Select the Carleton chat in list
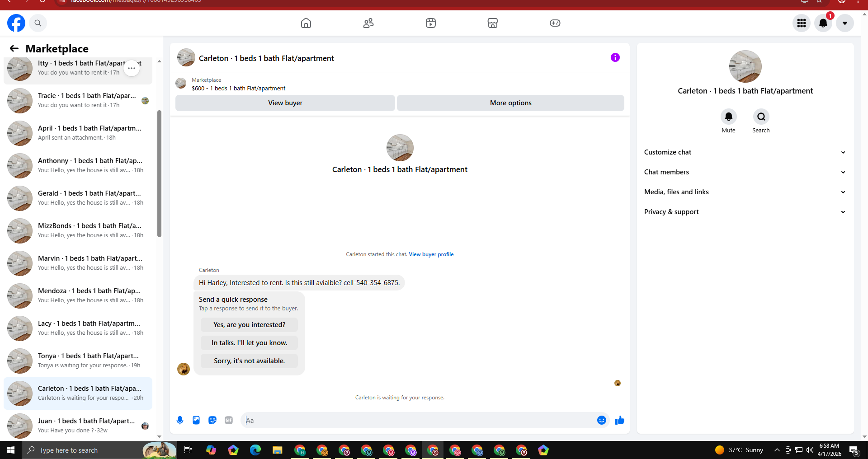868x459 pixels. [78, 393]
